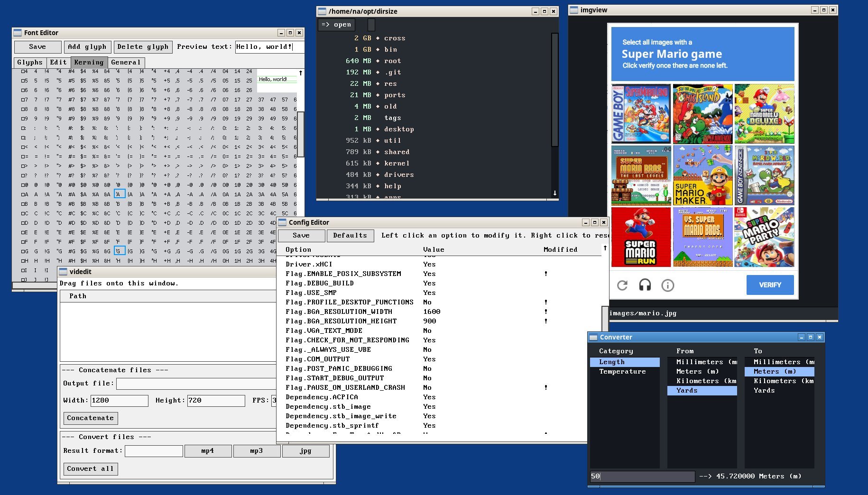Toggle Flag.VGA_TEXT_MODE option

[439, 330]
